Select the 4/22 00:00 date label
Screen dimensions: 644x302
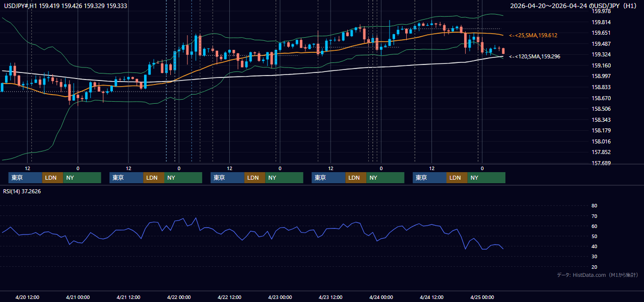(x=179, y=297)
